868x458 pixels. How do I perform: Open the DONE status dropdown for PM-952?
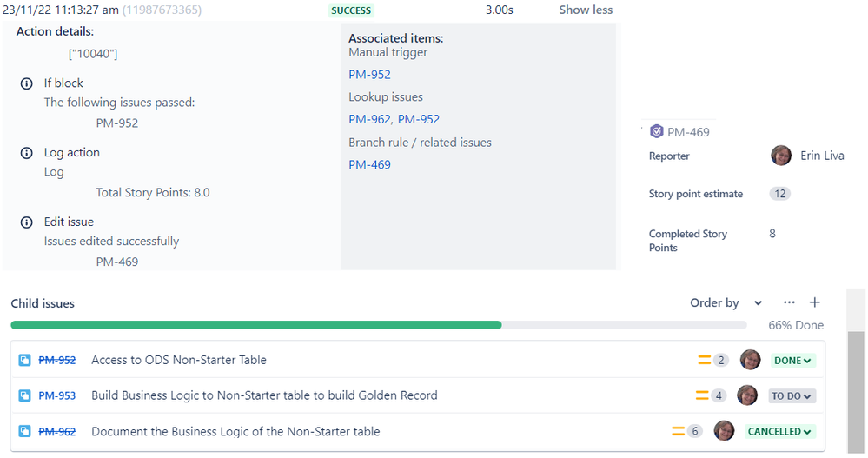(792, 361)
